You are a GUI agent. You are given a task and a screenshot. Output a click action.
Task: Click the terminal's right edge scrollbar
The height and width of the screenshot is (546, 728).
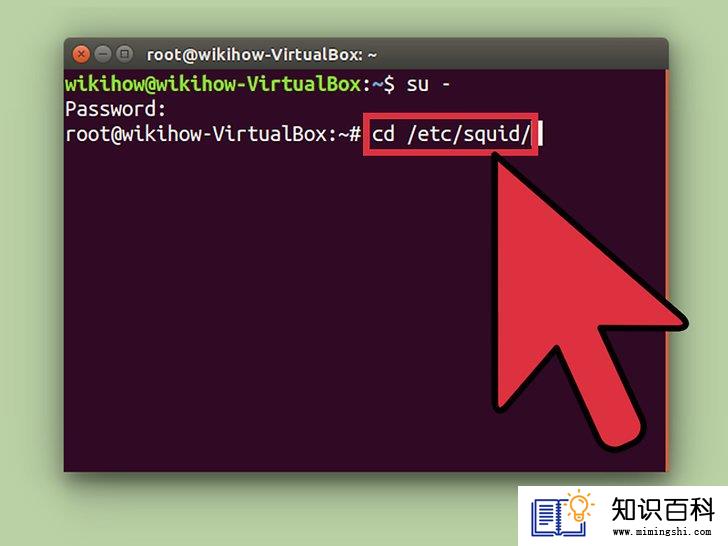point(667,271)
